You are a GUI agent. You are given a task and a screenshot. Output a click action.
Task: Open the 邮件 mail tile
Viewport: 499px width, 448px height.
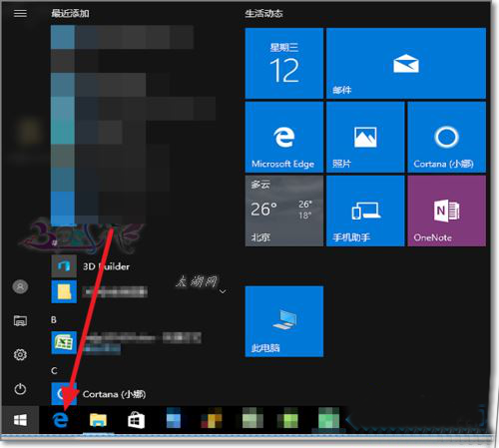point(406,63)
